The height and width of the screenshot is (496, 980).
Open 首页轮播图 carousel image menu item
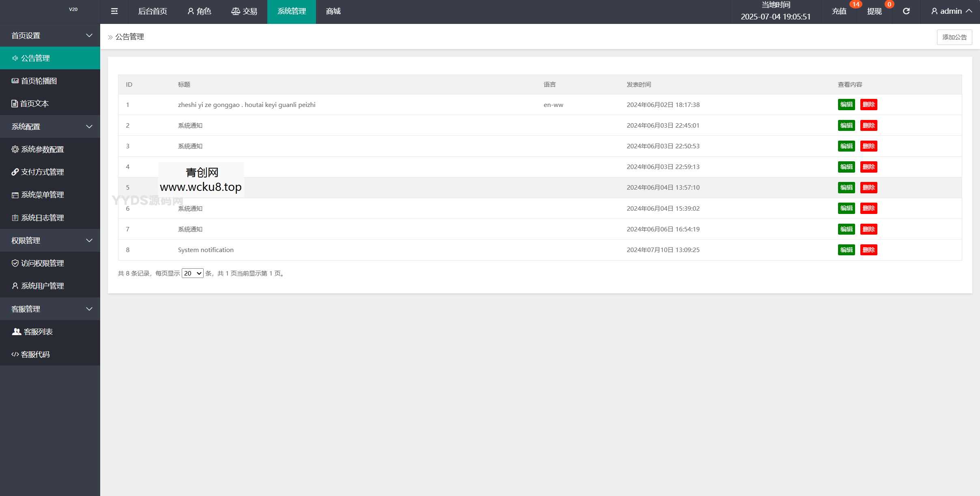[x=39, y=81]
